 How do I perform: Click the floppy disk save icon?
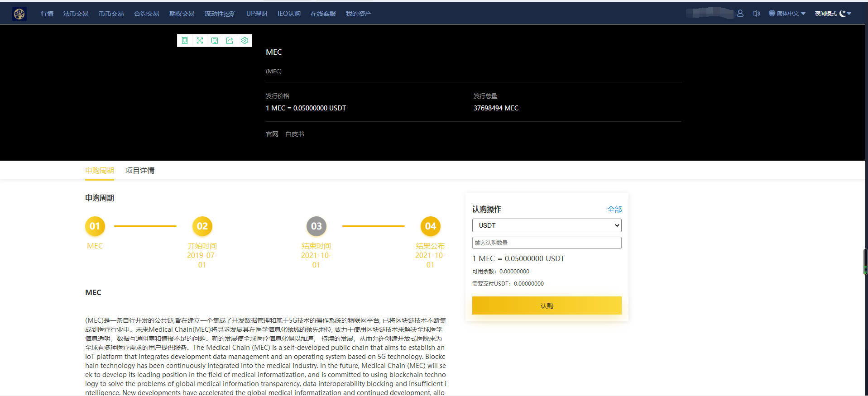[215, 41]
